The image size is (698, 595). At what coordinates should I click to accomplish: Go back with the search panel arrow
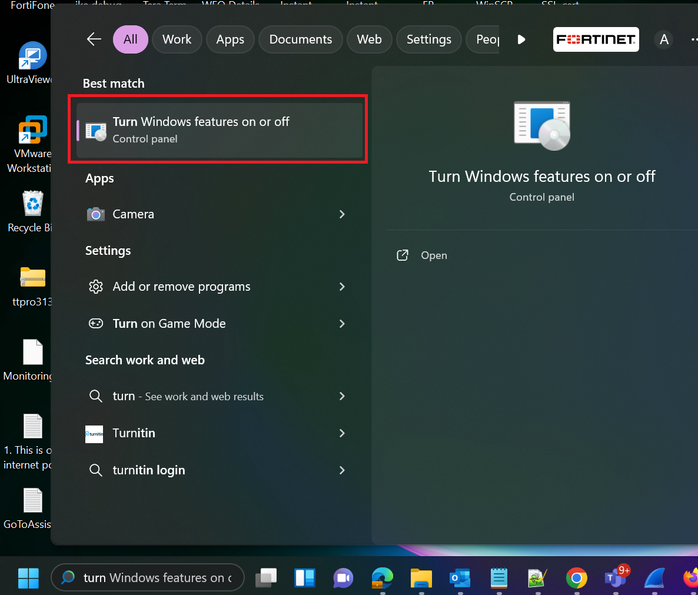pos(94,39)
